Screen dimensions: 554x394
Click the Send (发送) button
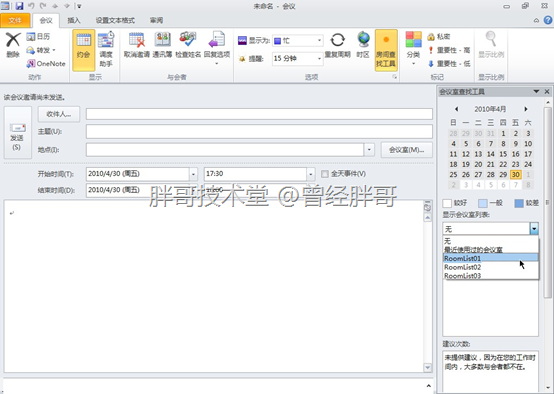tap(17, 133)
